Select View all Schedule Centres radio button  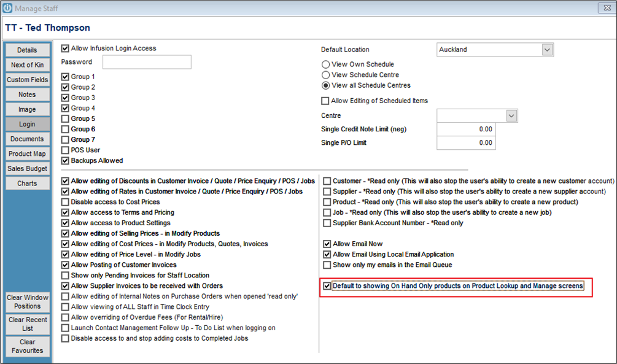326,85
